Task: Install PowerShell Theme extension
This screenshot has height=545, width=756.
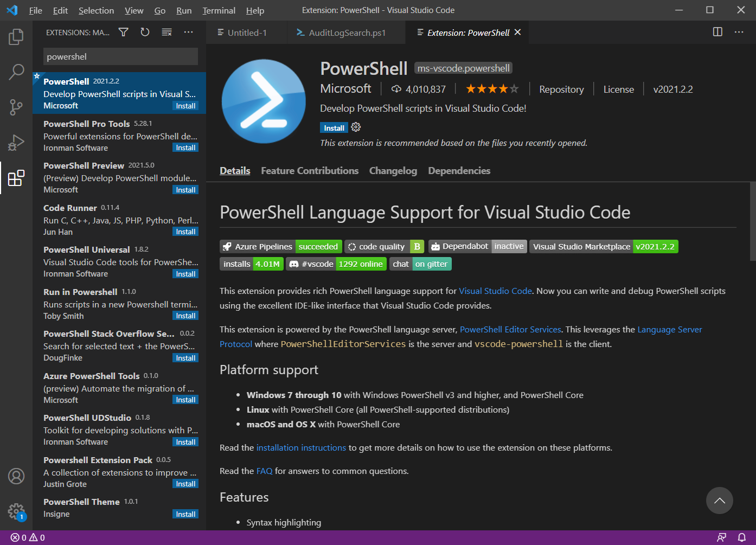Action: tap(185, 514)
